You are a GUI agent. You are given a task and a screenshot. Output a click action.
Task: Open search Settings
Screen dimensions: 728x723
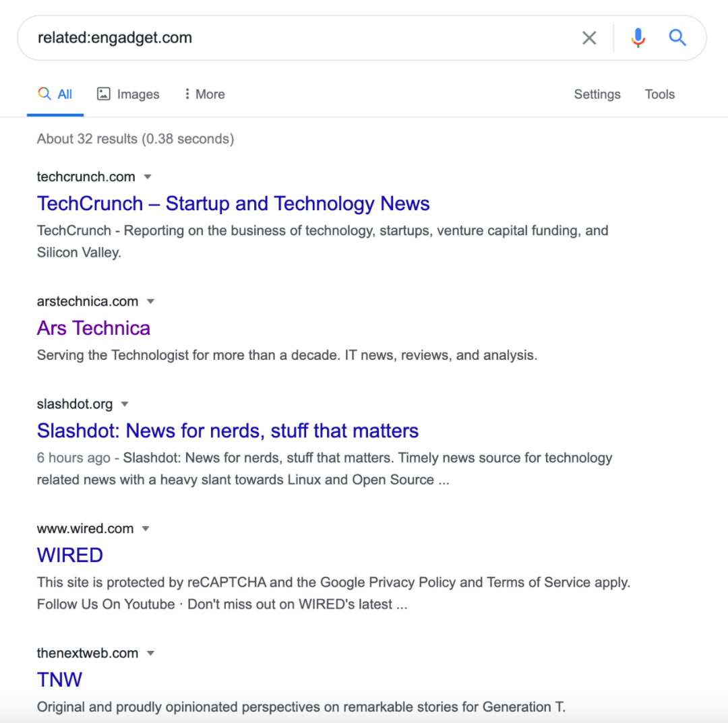(597, 94)
